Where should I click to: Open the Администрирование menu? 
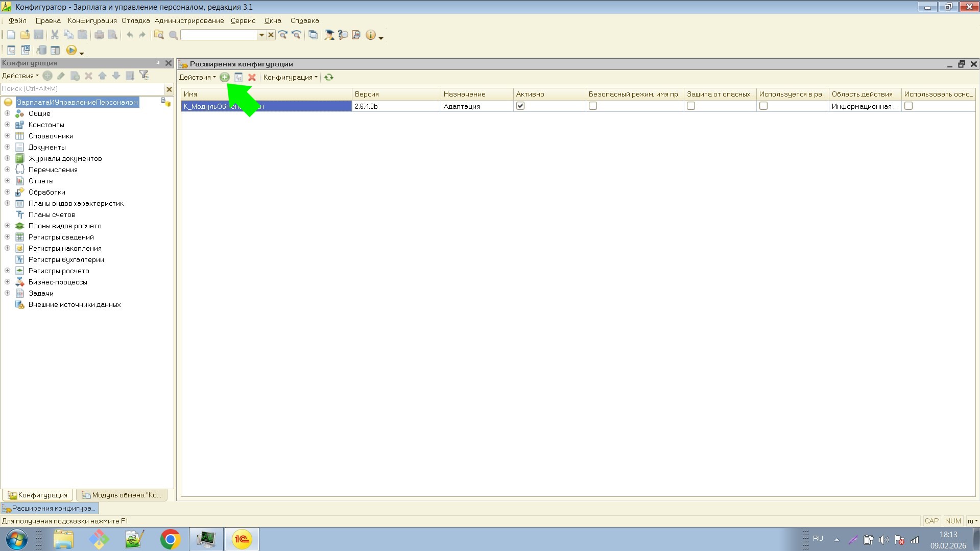pos(189,21)
